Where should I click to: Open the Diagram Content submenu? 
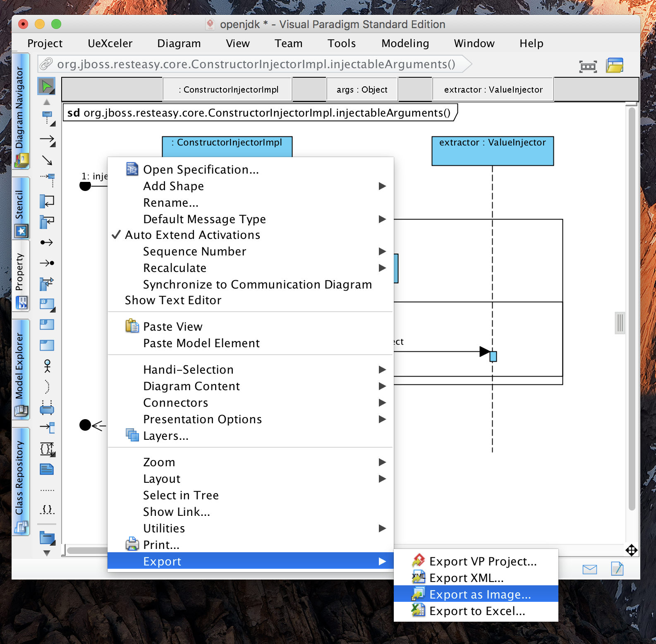tap(250, 386)
